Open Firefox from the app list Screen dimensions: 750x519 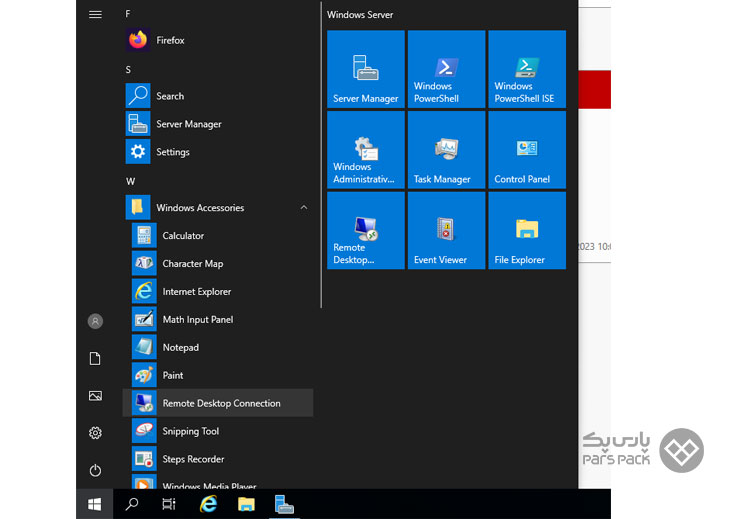pos(218,40)
